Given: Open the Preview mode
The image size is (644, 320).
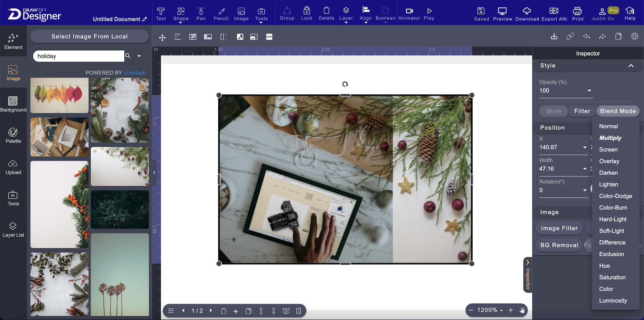Looking at the screenshot, I should click(x=502, y=14).
